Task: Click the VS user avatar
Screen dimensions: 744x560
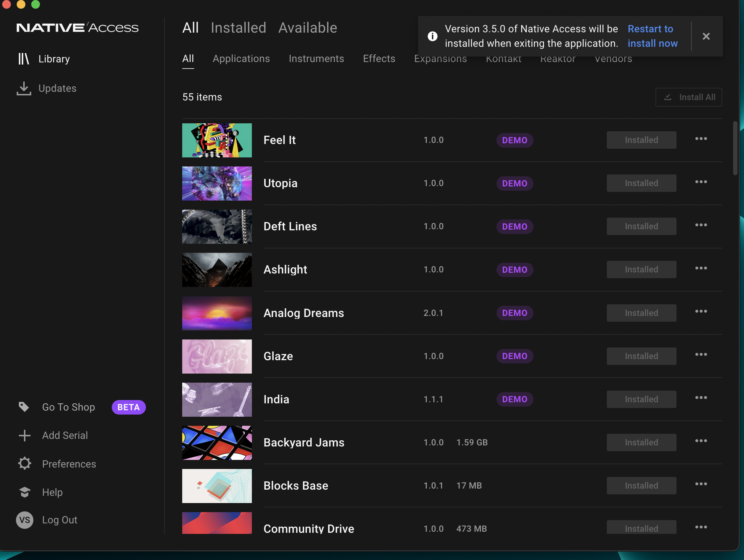Action: (x=24, y=520)
